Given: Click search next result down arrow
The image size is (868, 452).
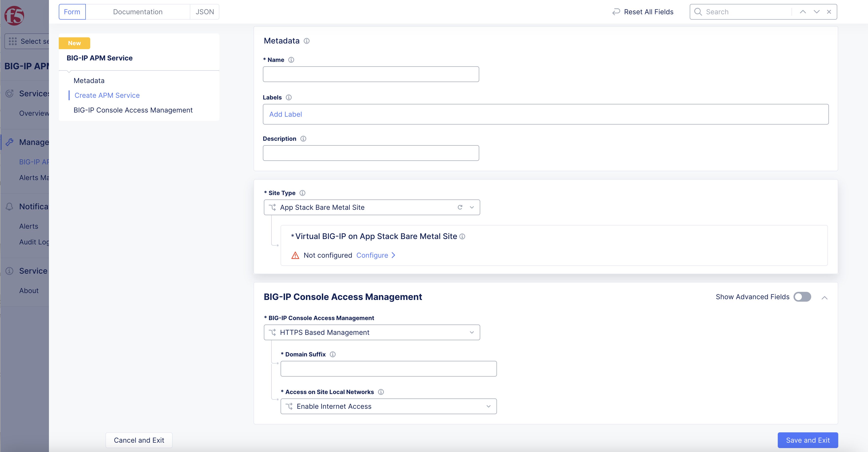Looking at the screenshot, I should pyautogui.click(x=817, y=12).
